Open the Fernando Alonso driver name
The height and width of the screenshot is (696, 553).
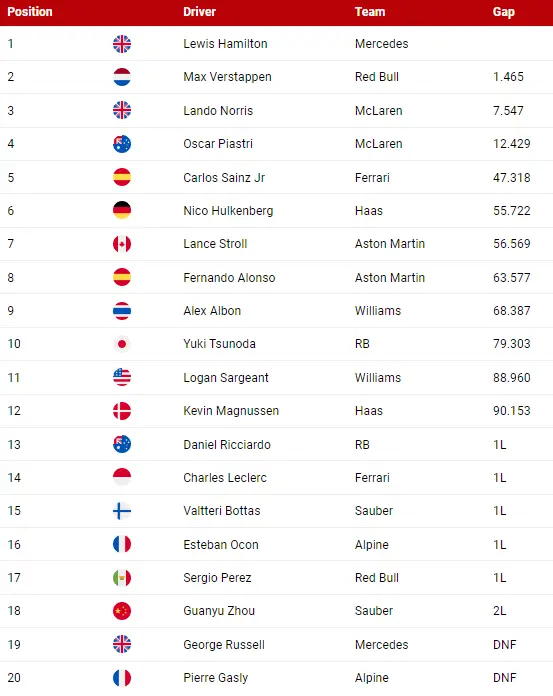(x=229, y=277)
